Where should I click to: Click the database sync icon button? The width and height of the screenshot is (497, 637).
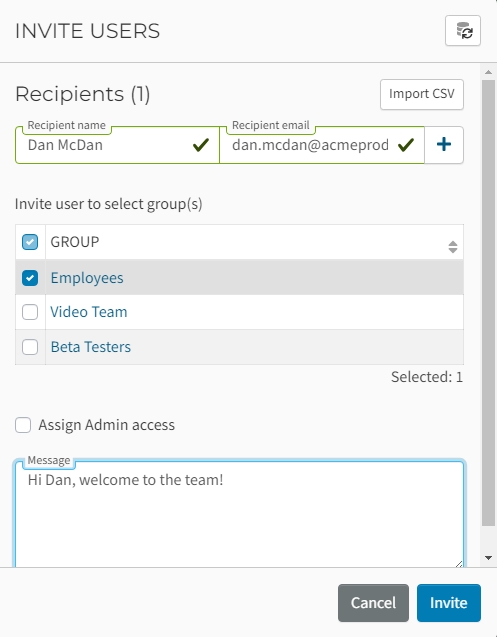click(x=463, y=30)
